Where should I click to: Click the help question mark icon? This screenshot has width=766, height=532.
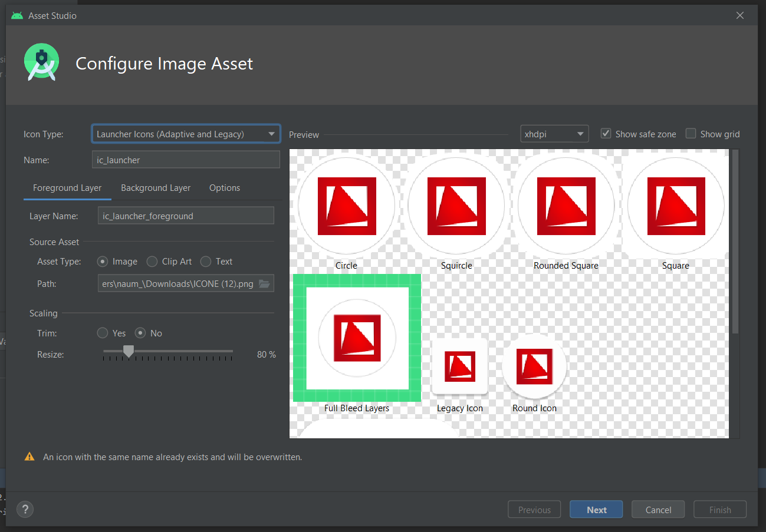25,510
